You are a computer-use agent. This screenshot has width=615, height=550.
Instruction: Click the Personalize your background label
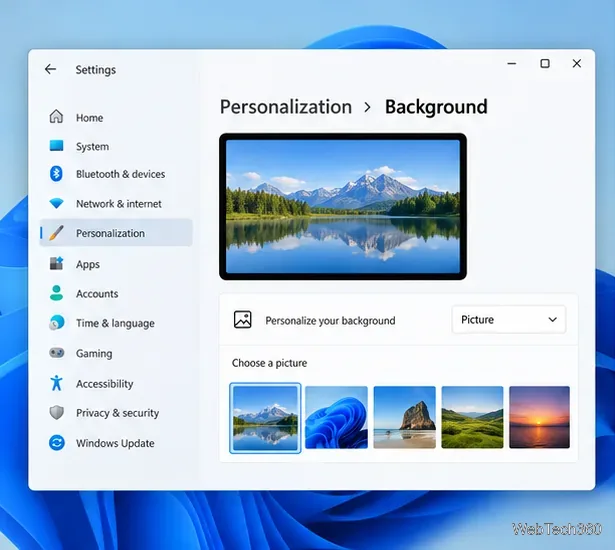click(x=330, y=321)
